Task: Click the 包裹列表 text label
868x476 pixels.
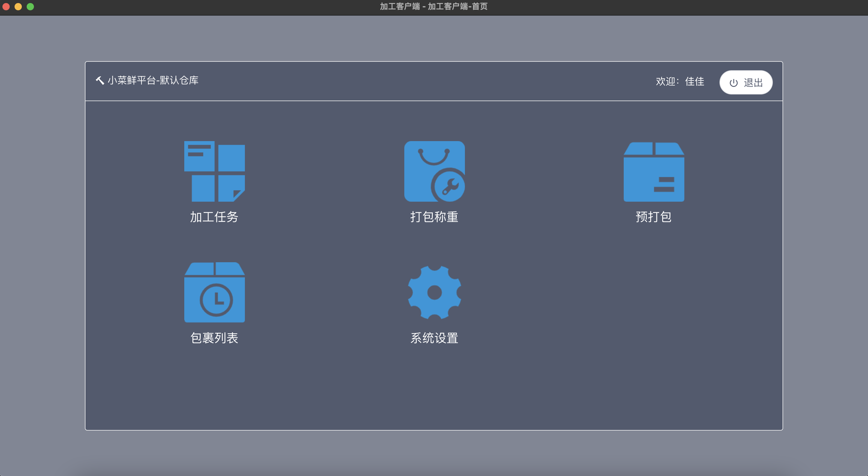Action: tap(214, 338)
